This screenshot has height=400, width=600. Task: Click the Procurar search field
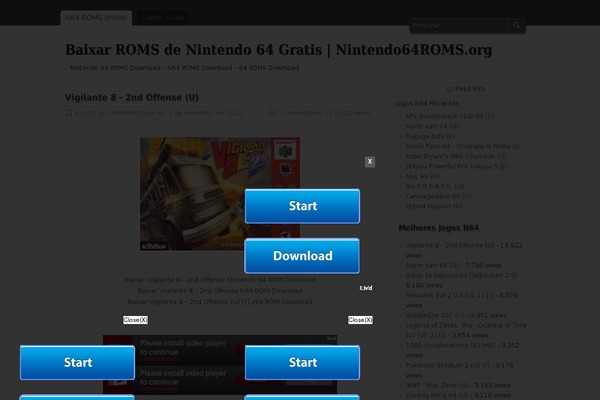[x=459, y=26]
